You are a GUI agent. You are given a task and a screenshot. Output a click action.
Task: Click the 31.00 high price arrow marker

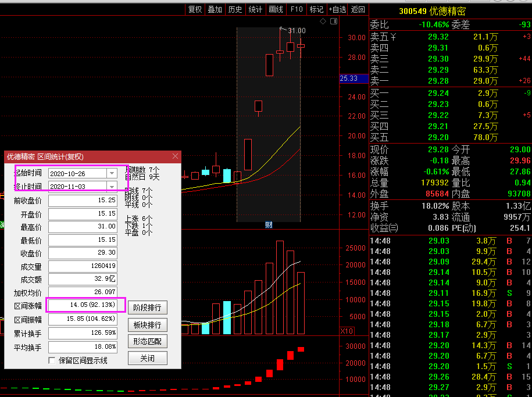pyautogui.click(x=293, y=30)
